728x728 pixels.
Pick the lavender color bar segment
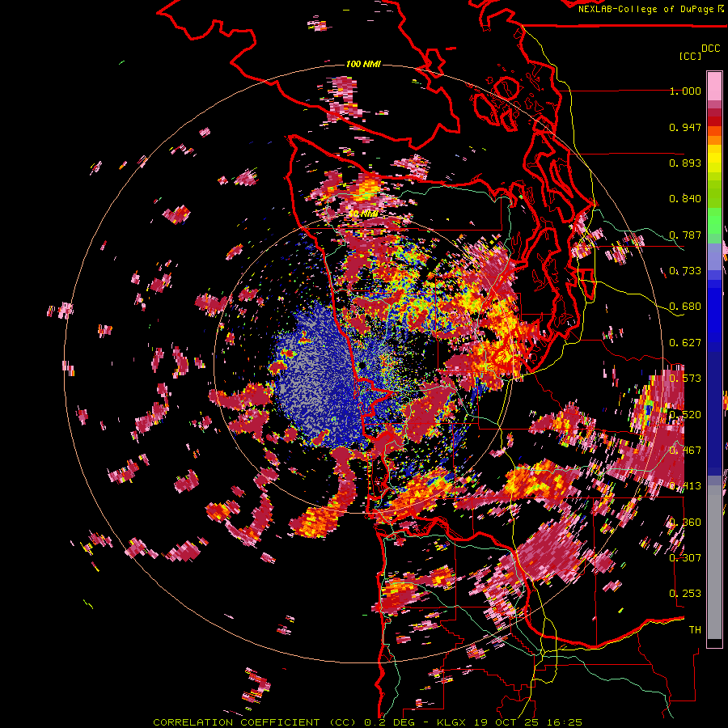(714, 257)
